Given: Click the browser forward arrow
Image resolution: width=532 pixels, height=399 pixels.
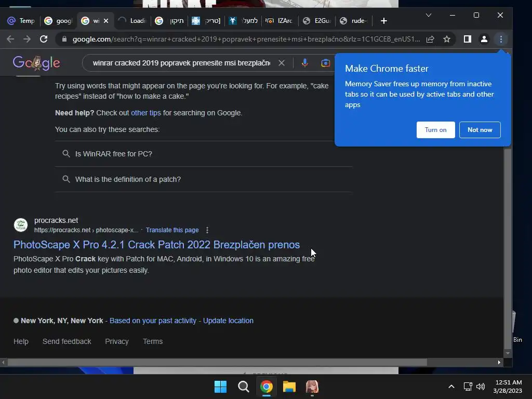Looking at the screenshot, I should (27, 39).
